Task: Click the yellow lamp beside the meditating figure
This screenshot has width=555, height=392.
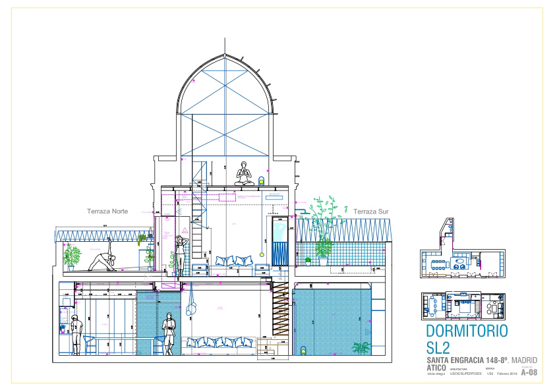Action: coord(261,181)
